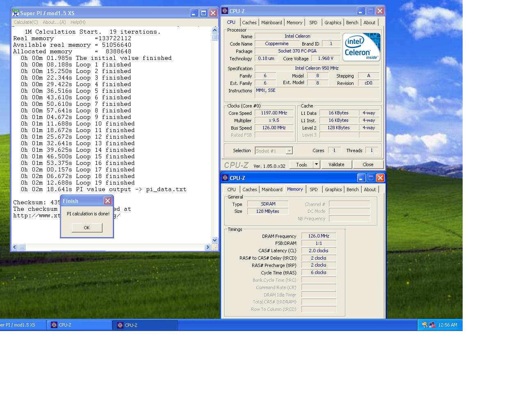Viewport: 525px width, 420px height.
Task: Close the upper CPU-Z window via X
Action: click(x=380, y=11)
